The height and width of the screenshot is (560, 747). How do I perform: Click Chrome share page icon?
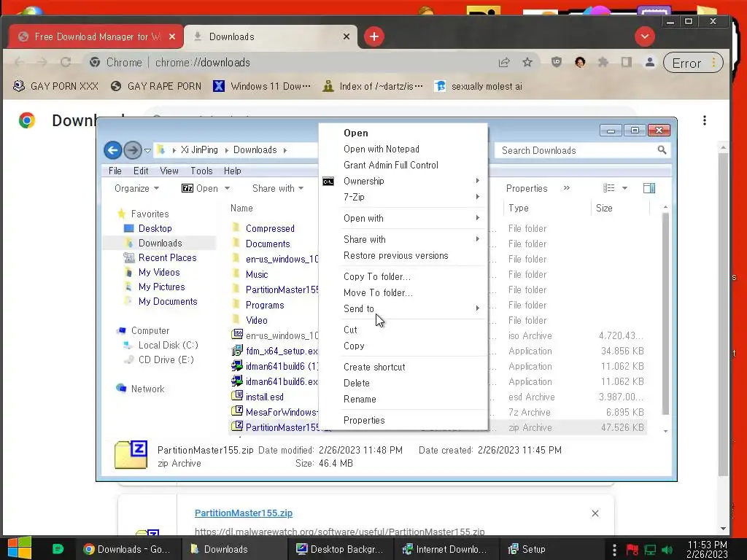[504, 63]
